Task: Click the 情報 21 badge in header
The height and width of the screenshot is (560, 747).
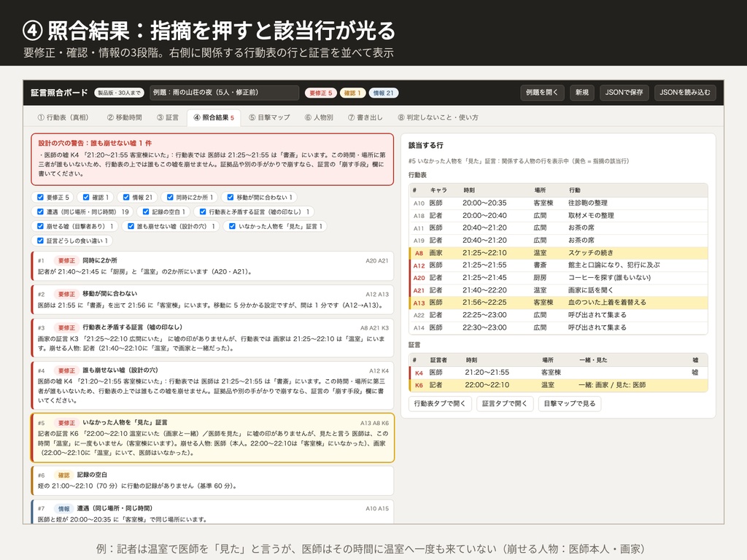Action: [x=384, y=93]
